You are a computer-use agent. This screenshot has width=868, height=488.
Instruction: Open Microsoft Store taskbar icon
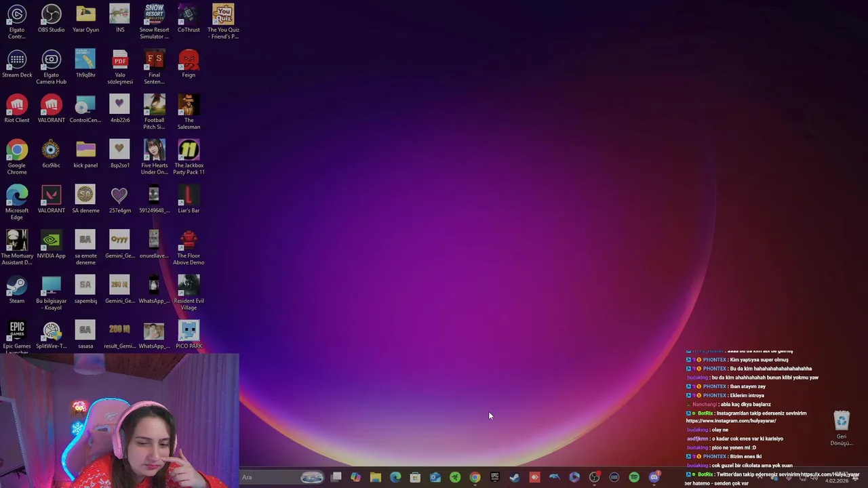point(415,477)
